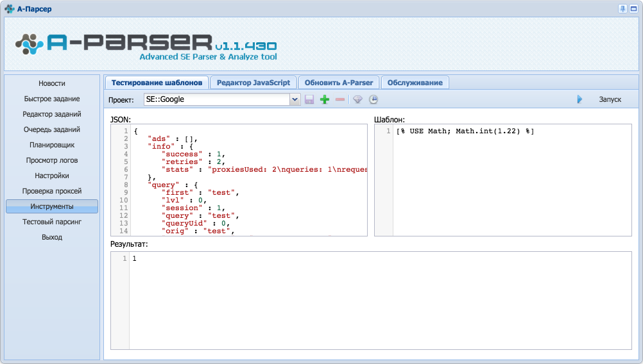Open Очередь заданий in sidebar
This screenshot has width=643, height=364.
pos(52,129)
